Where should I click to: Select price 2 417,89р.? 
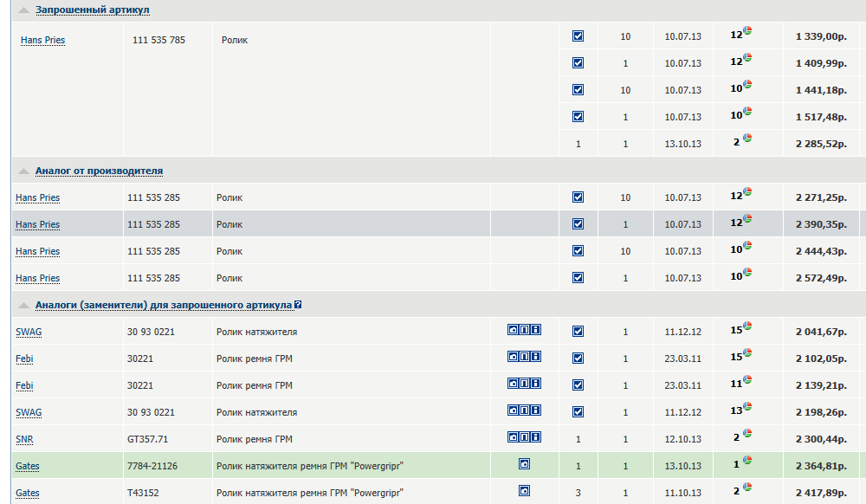pyautogui.click(x=821, y=493)
